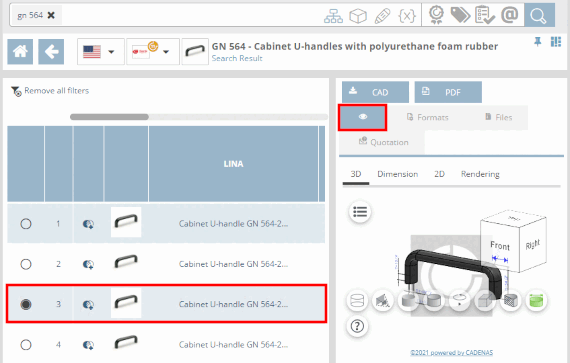Select the 2D view tab
Image resolution: width=570 pixels, height=363 pixels.
[x=439, y=174]
